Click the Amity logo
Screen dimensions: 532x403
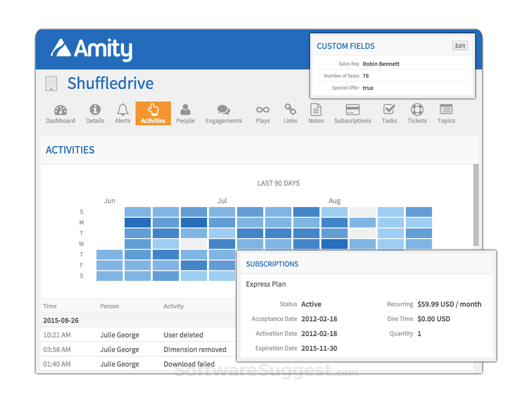pos(92,50)
